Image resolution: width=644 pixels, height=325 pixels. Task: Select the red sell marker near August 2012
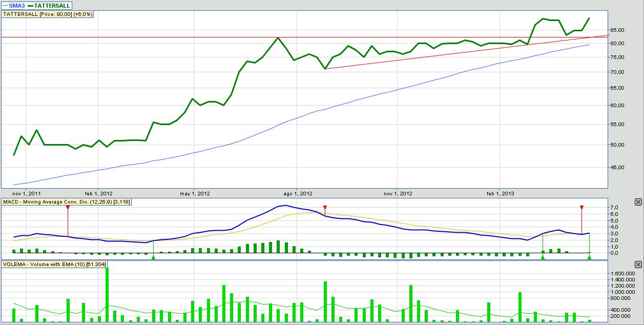[x=325, y=208]
